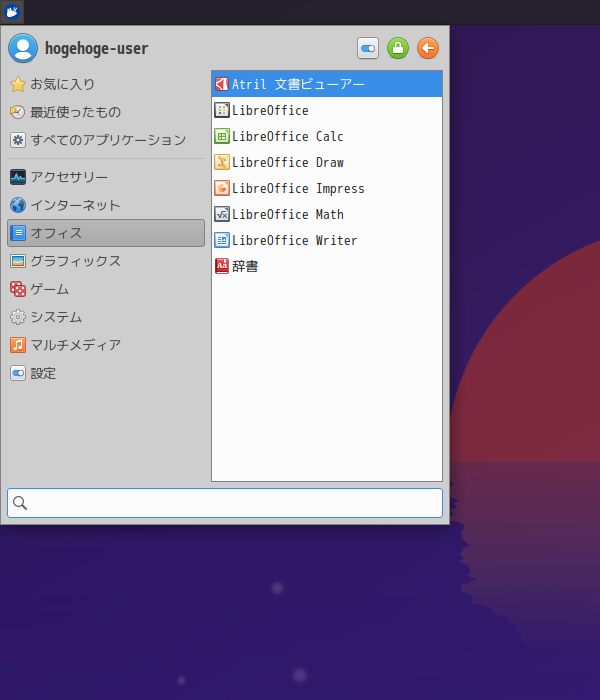
Task: Click the switch icon beside 設定
Action: coord(18,373)
